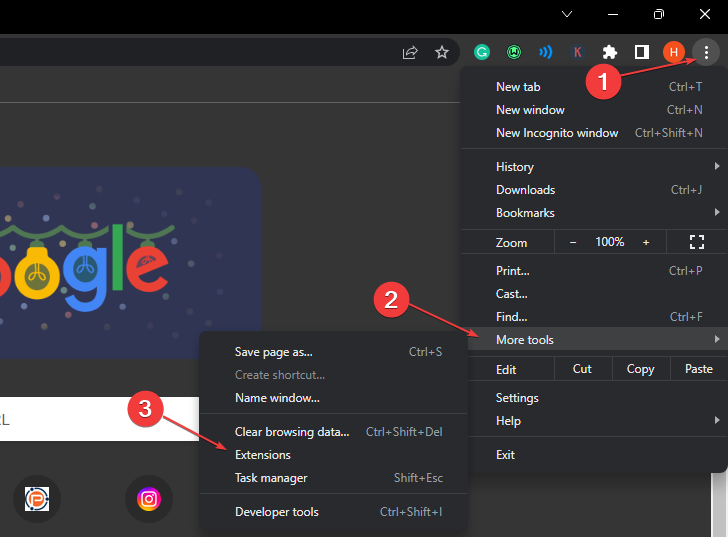Open Task manager from submenu
This screenshot has height=537, width=728.
click(x=333, y=478)
